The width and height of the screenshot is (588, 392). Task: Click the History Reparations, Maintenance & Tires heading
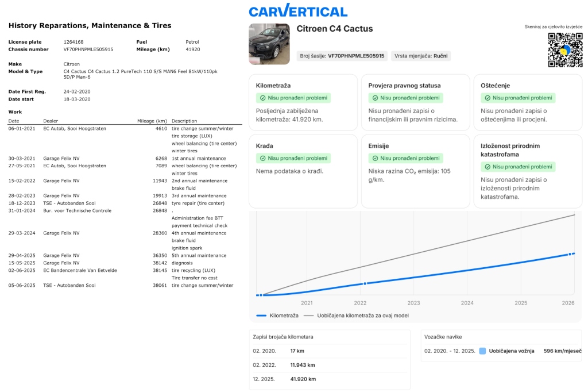pyautogui.click(x=90, y=25)
